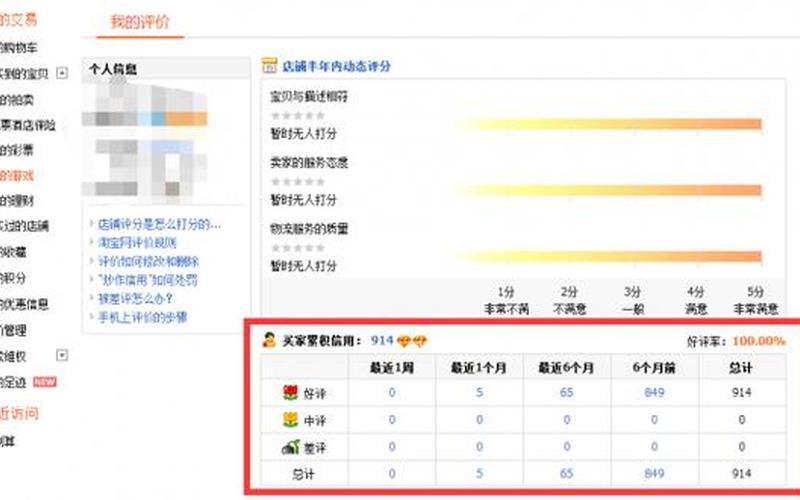
Task: Click the 最近1周 column header
Action: tap(392, 368)
